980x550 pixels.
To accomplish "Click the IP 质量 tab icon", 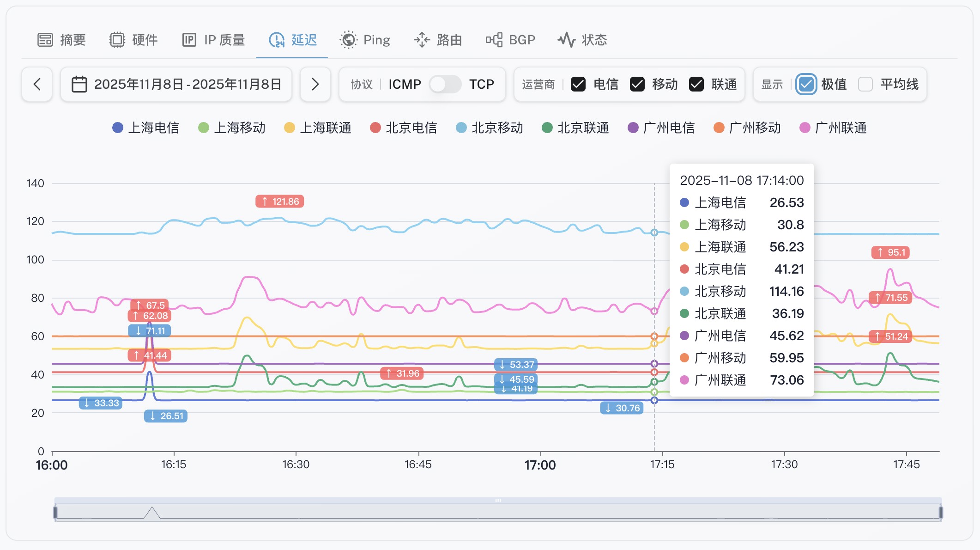I will 189,40.
